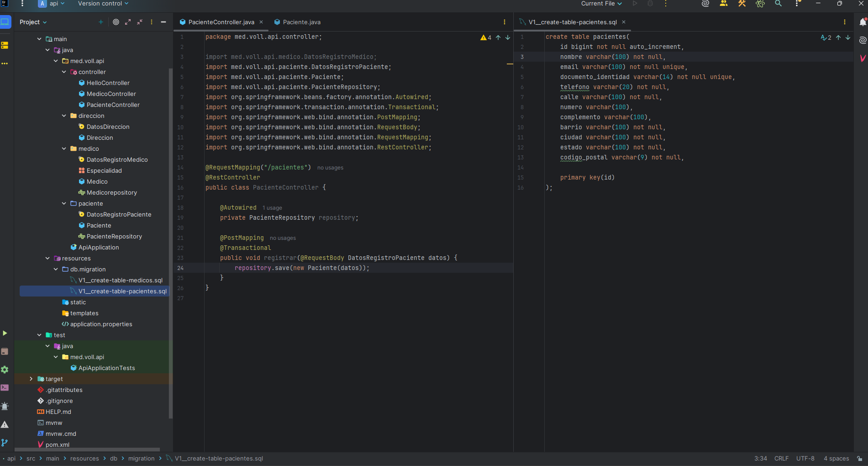Screen dimensions: 868x466
Task: Open the Current File run configuration dropdown
Action: [601, 4]
